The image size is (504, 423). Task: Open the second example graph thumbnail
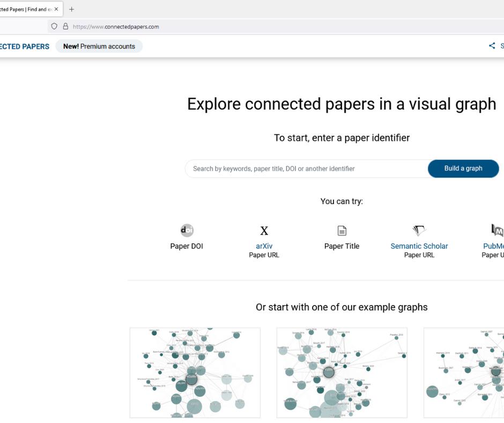tap(342, 373)
